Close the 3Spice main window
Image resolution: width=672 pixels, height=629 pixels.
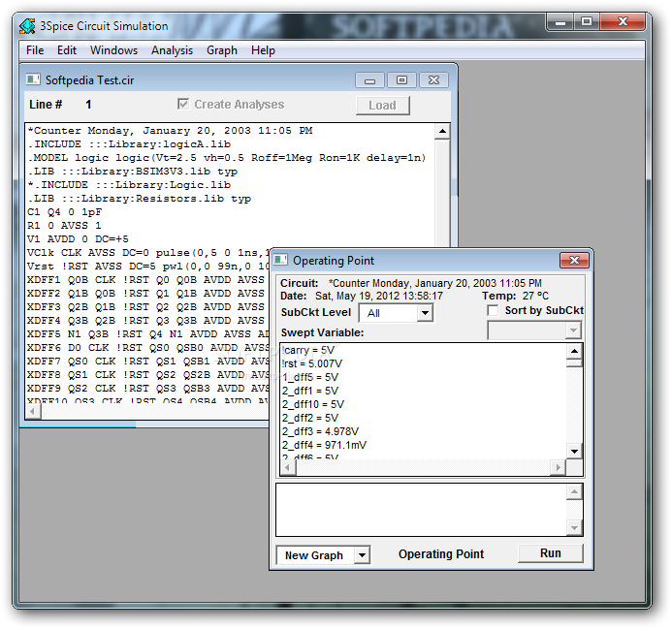[623, 21]
